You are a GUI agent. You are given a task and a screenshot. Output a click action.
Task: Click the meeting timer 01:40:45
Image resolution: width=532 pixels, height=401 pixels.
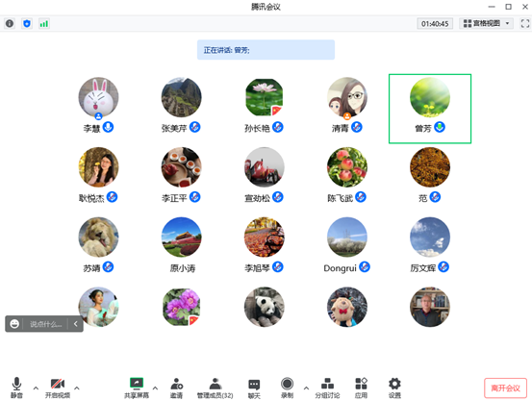pos(435,24)
